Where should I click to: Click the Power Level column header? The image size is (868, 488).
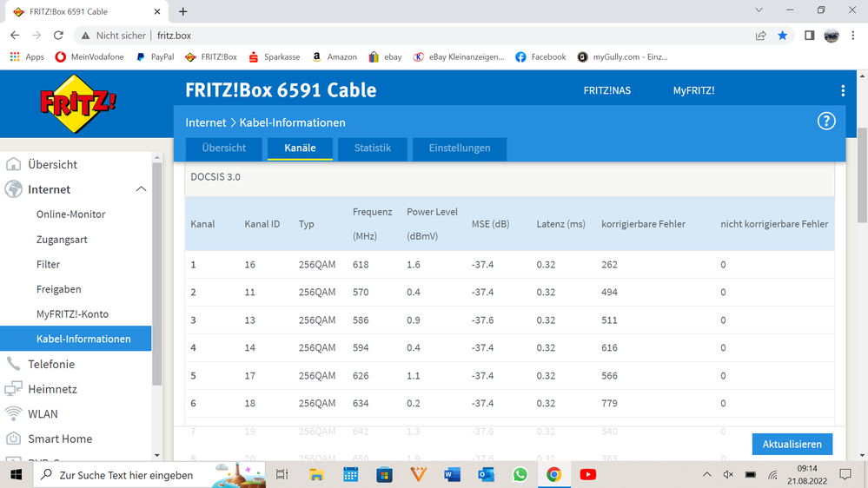tap(432, 223)
